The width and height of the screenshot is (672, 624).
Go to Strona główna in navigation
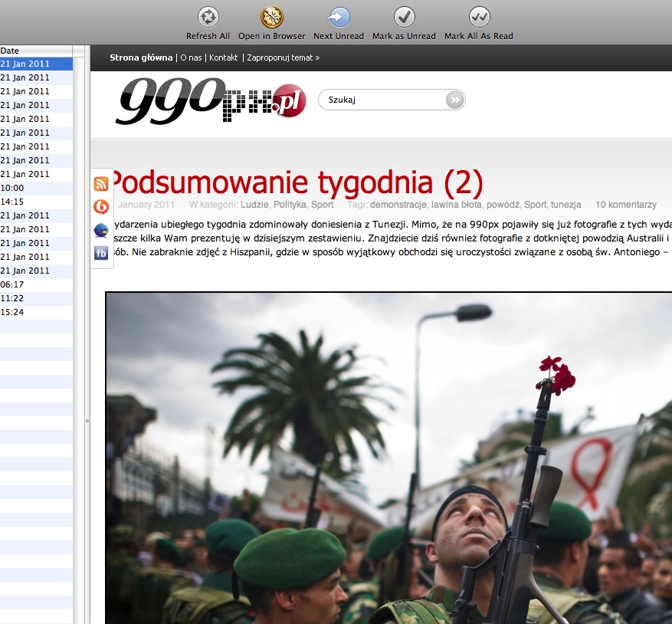141,57
